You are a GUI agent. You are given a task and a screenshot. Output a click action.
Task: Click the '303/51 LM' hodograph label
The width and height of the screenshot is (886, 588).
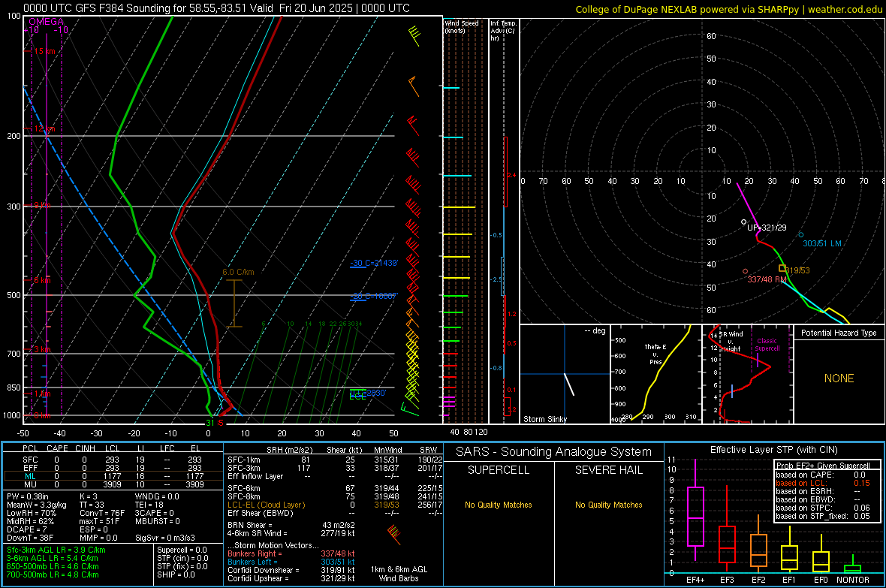pos(822,243)
